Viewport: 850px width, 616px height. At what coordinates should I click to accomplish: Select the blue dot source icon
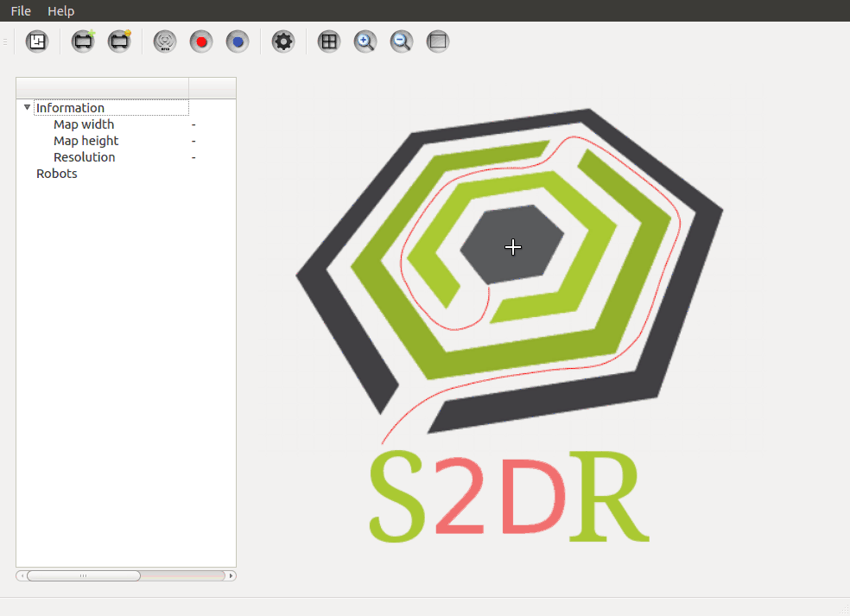pos(238,41)
